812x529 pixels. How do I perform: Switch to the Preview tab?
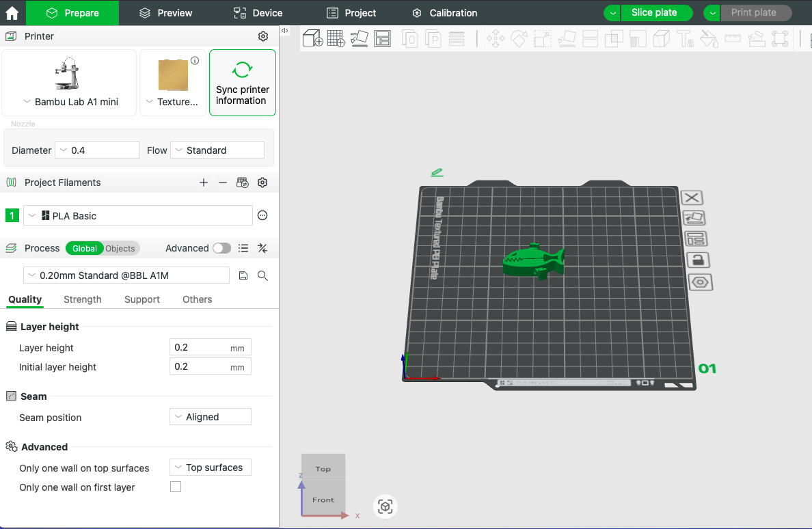point(165,13)
